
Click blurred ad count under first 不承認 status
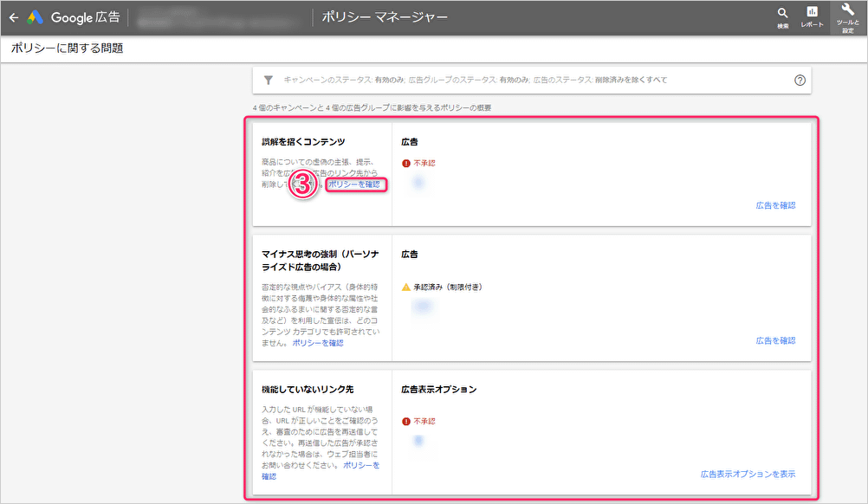point(419,182)
